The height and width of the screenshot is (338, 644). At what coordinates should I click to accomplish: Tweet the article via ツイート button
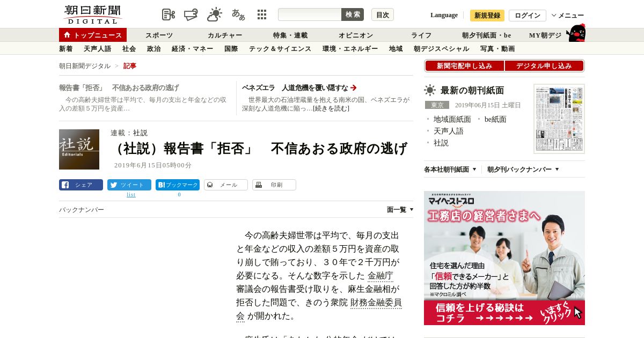(x=129, y=185)
